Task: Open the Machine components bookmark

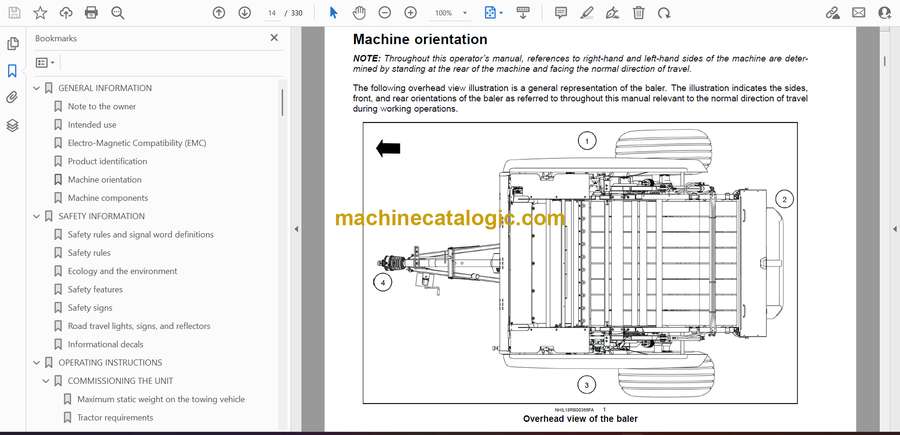Action: 107,198
